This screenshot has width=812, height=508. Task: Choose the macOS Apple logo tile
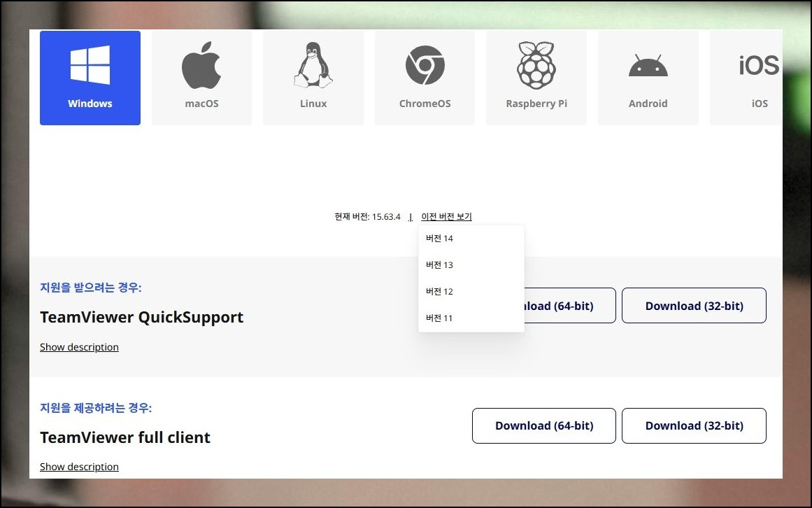click(201, 78)
